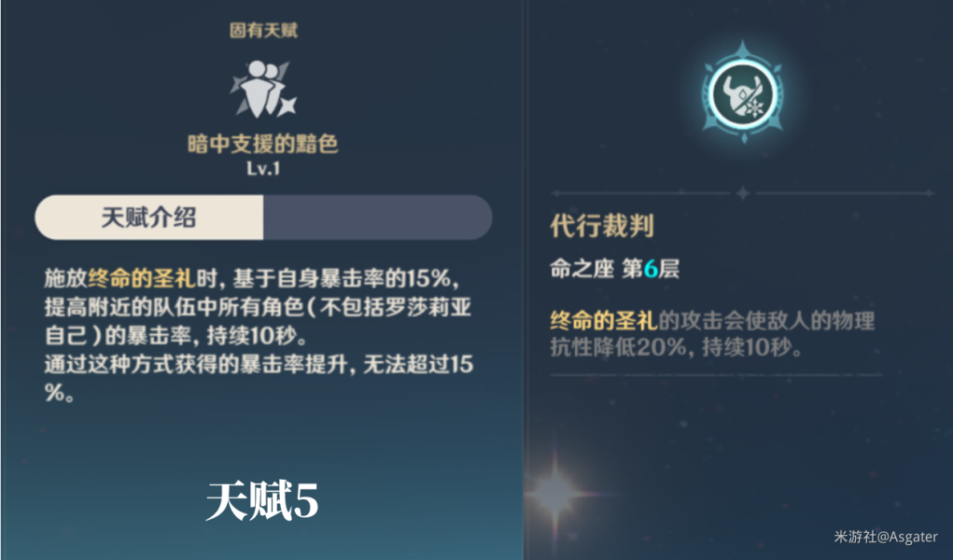Click the bright star sparkle at bottom
Viewport: 953px width, 560px height.
coord(554,493)
